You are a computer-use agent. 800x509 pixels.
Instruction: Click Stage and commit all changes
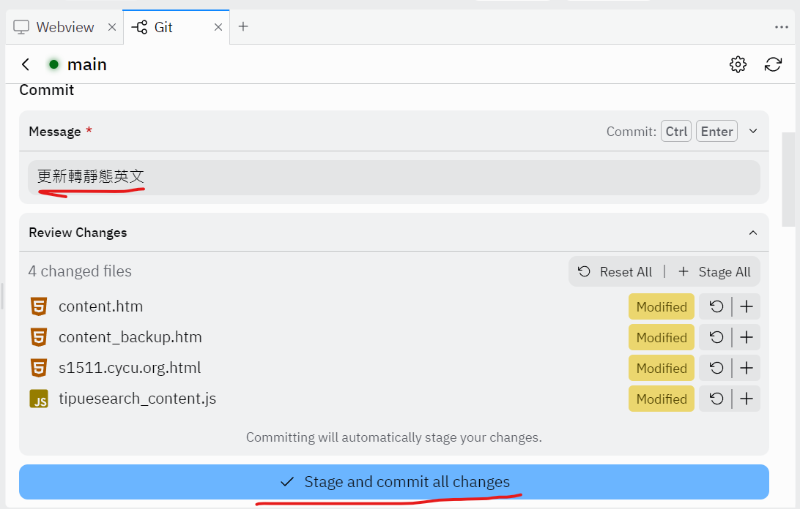coord(394,482)
